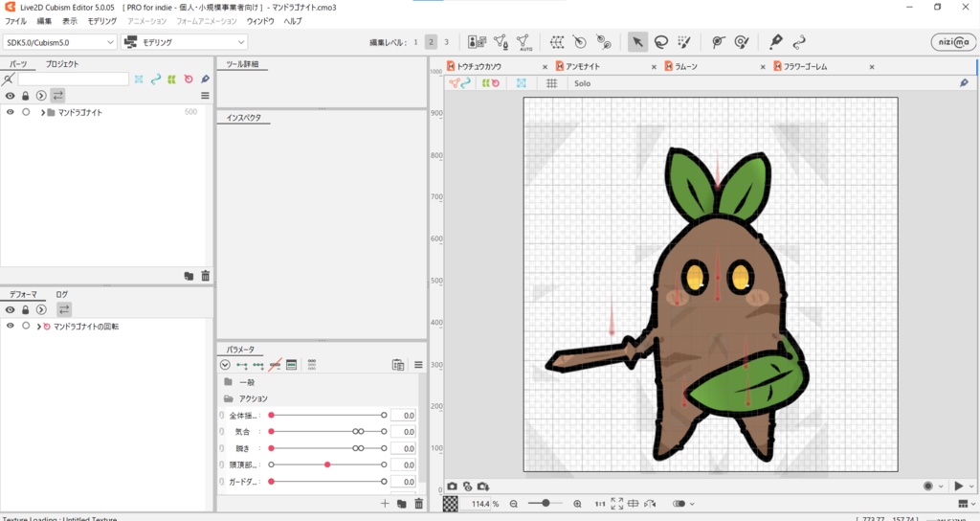980x521 pixels.
Task: Open play button dropdown arrow
Action: (971, 486)
